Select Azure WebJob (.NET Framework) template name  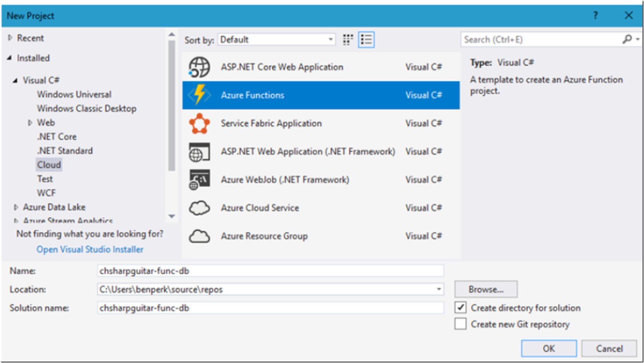tap(285, 180)
